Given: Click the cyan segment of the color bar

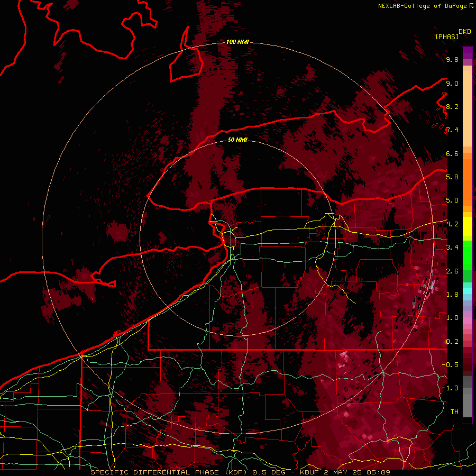Looking at the screenshot, I should tap(467, 291).
